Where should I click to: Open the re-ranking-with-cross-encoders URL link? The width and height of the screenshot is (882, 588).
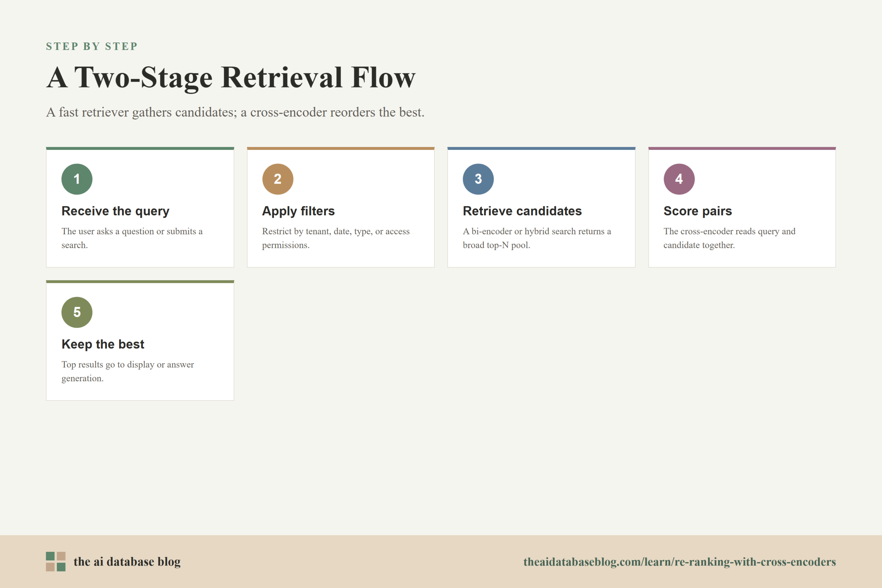point(679,562)
